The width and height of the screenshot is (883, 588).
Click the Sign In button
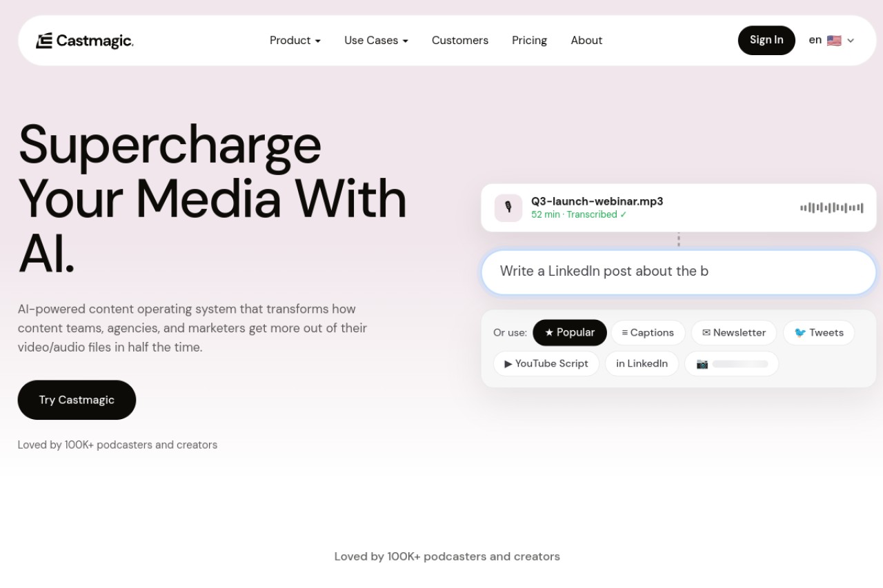tap(766, 40)
